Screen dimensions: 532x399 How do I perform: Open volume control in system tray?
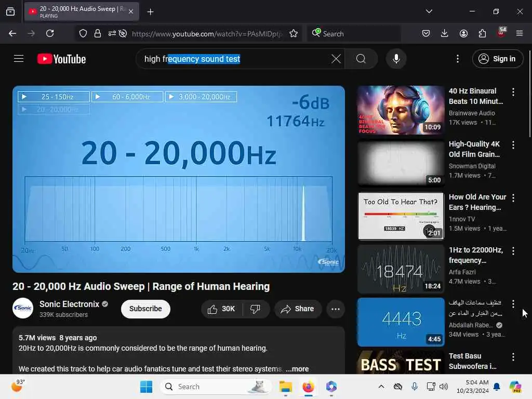(444, 387)
